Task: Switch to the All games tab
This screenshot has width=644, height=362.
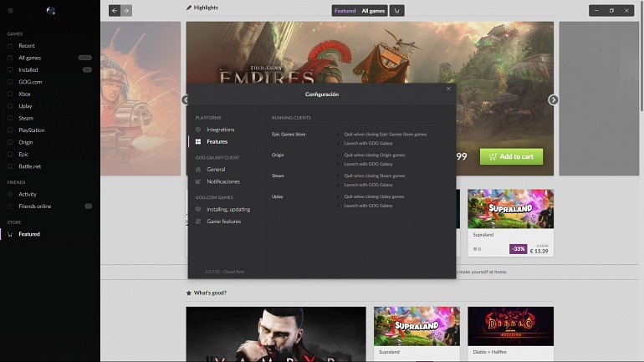Action: pos(373,11)
